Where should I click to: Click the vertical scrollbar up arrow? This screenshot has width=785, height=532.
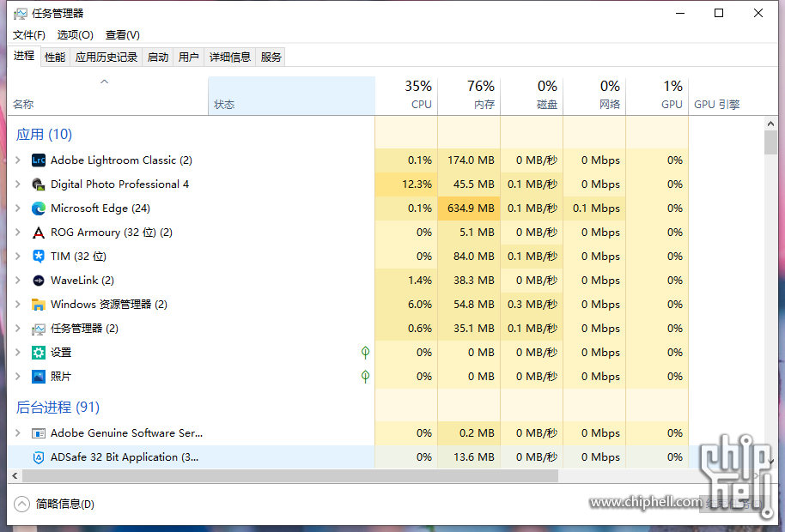pyautogui.click(x=770, y=123)
